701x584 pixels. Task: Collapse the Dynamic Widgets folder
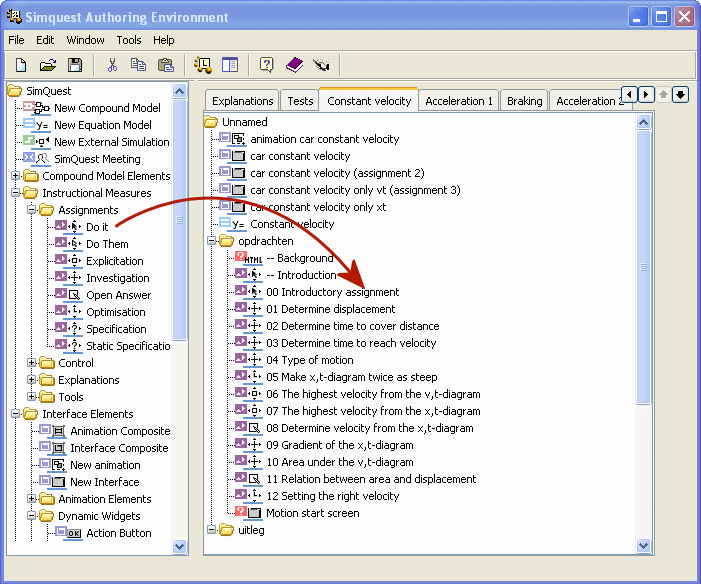pos(32,516)
